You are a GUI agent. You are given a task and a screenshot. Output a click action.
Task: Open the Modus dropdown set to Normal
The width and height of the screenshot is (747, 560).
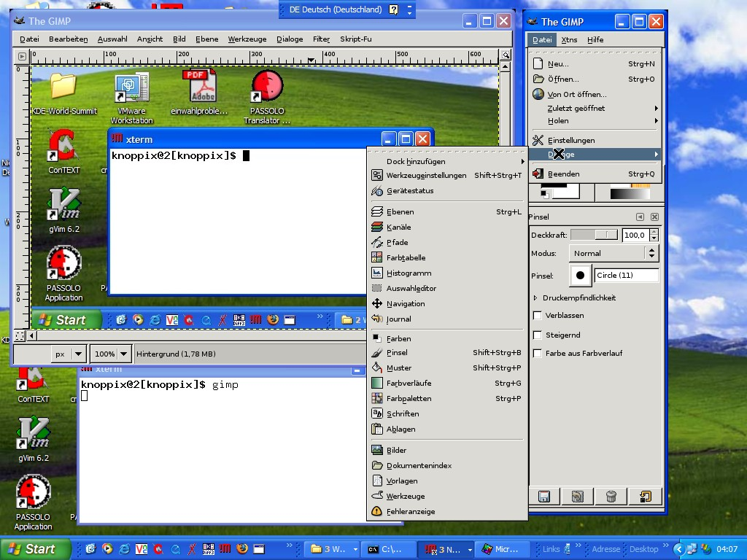pos(613,253)
